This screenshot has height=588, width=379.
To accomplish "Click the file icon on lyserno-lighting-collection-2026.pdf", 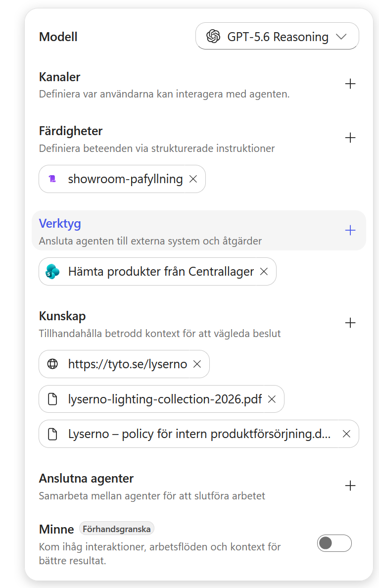I will (53, 399).
